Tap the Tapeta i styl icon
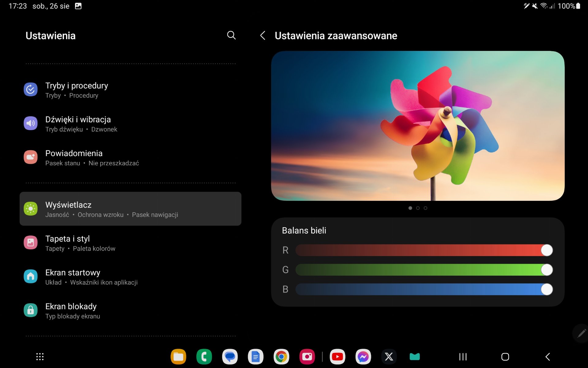This screenshot has width=588, height=368. [31, 243]
